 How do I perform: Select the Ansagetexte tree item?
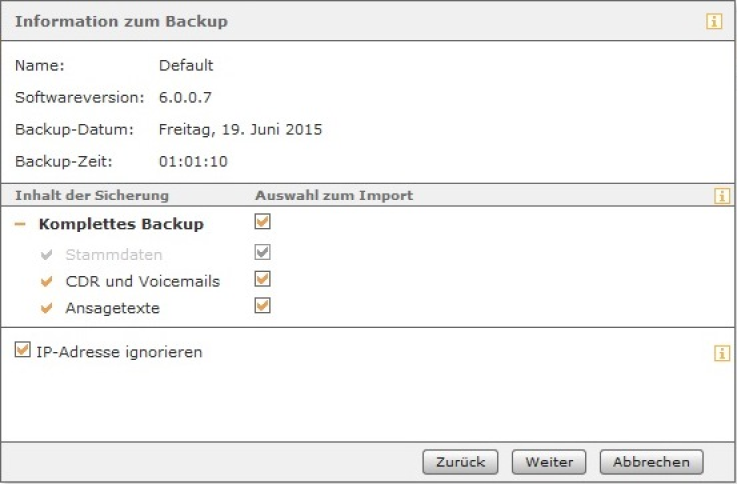point(113,308)
